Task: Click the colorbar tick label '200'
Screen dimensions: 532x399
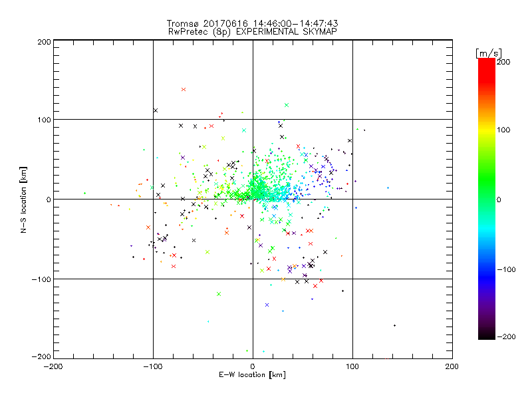Action: pyautogui.click(x=503, y=62)
